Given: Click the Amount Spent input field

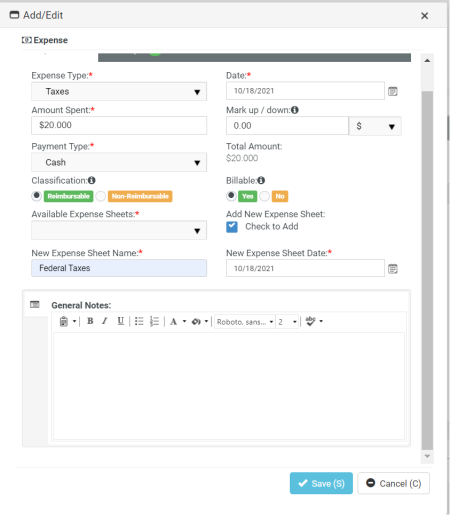Looking at the screenshot, I should (119, 125).
